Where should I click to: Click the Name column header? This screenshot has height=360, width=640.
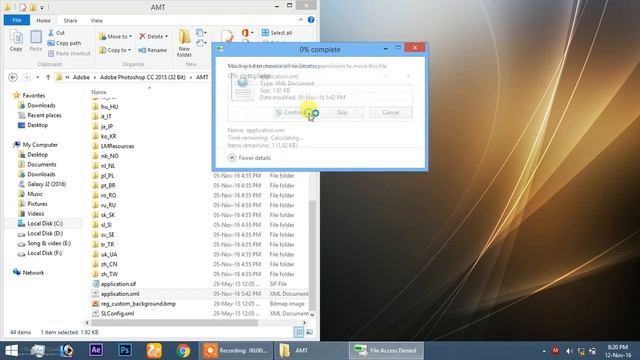click(99, 92)
